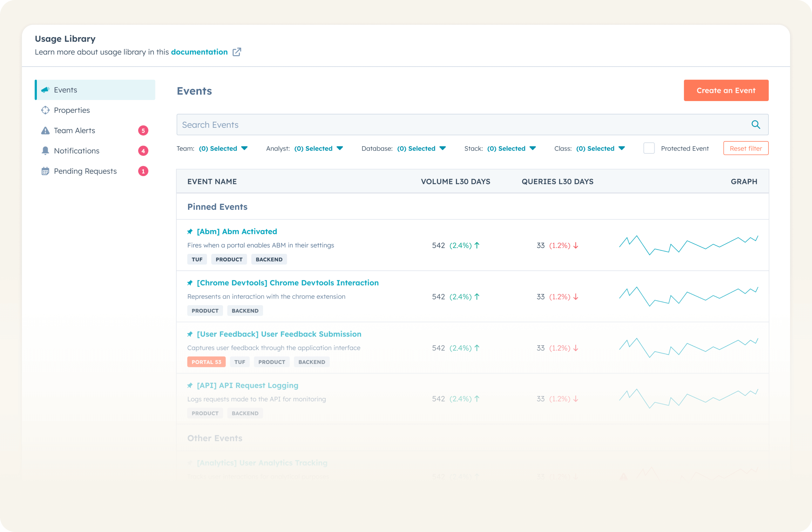Go to the Pending Requests section
Screen dimensions: 812x532
85,171
